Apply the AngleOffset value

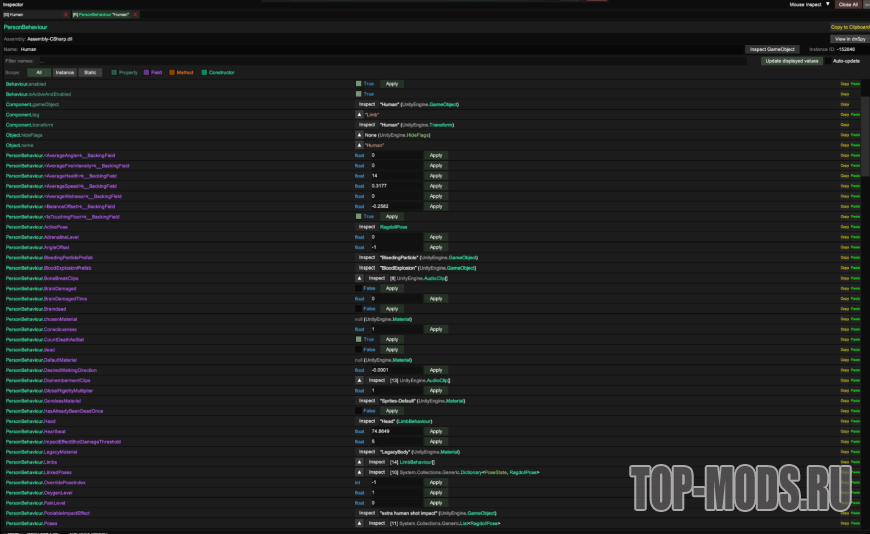tap(436, 248)
